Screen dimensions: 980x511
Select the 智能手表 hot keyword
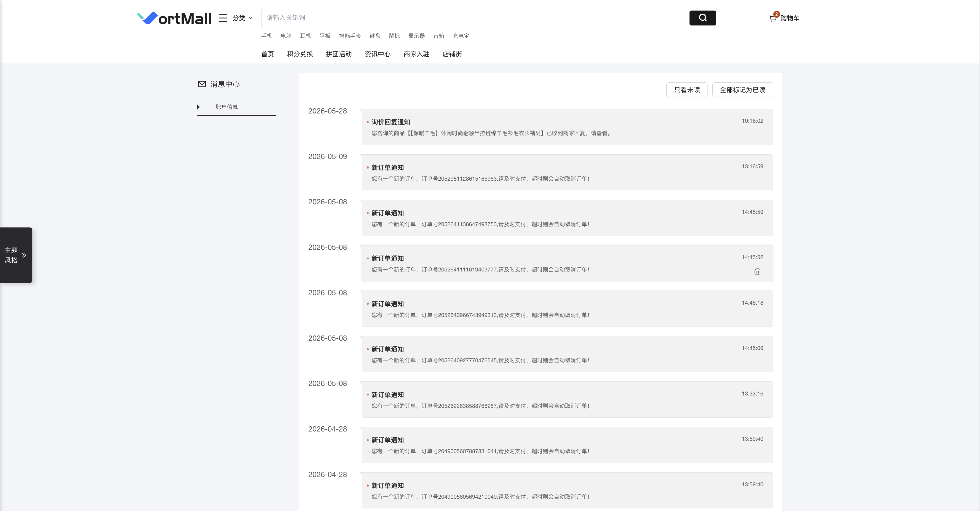coord(350,36)
